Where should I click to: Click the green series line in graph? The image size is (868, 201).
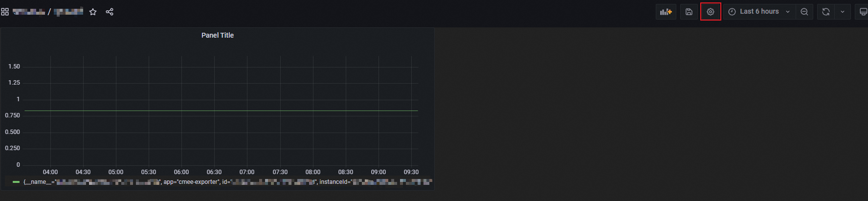coord(221,111)
